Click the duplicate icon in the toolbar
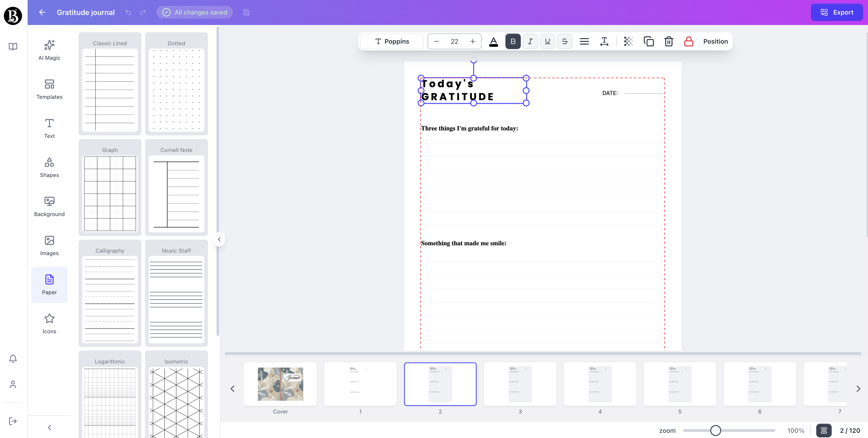This screenshot has width=868, height=438. point(649,41)
